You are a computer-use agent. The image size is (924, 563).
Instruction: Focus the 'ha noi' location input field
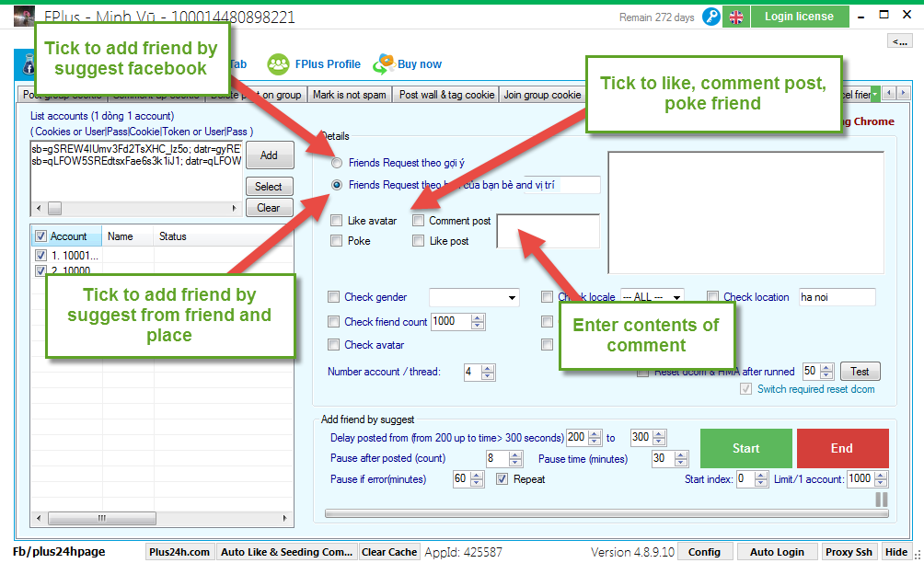coord(837,297)
